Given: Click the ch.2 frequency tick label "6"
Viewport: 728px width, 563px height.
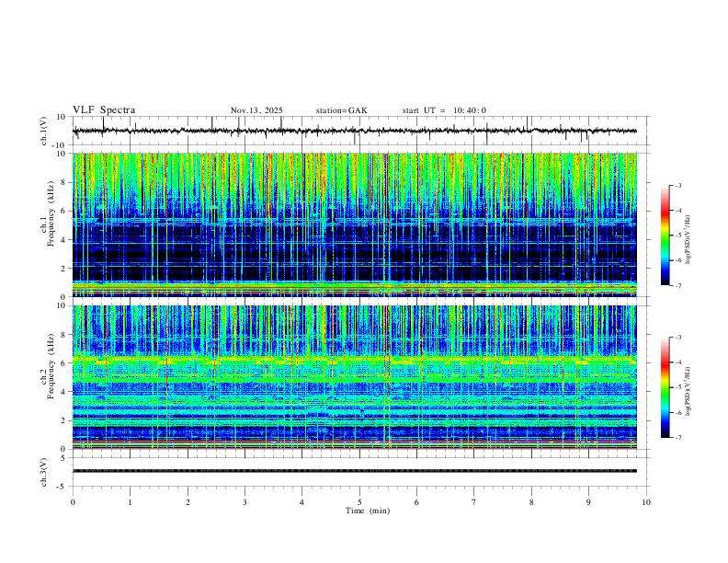Looking at the screenshot, I should click(x=64, y=362).
